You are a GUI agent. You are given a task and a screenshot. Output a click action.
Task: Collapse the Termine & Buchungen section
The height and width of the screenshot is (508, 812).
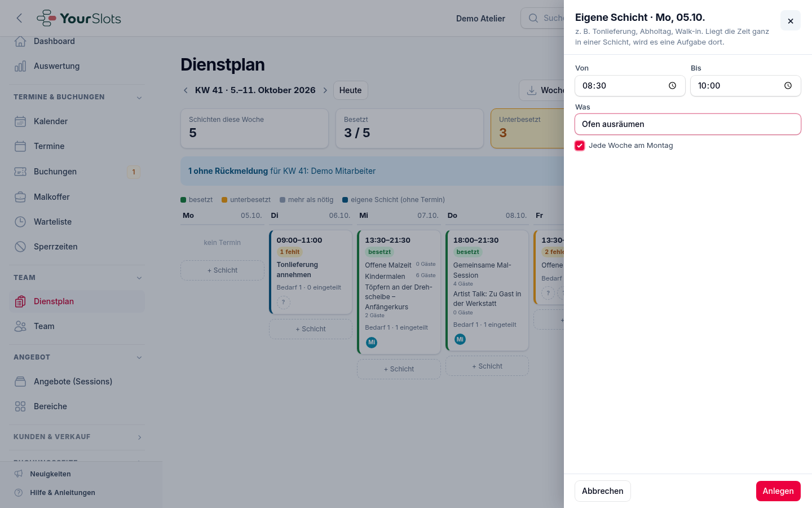click(x=139, y=98)
